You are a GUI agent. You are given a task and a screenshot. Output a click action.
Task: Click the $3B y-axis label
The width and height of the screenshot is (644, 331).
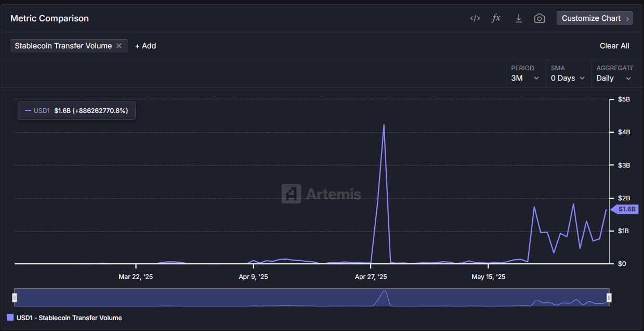624,166
